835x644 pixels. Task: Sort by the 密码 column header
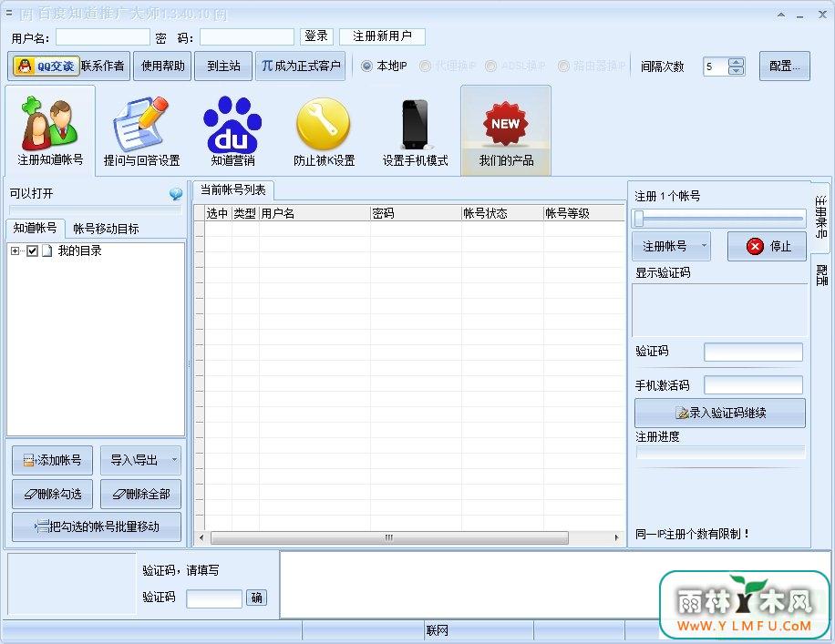[x=416, y=213]
